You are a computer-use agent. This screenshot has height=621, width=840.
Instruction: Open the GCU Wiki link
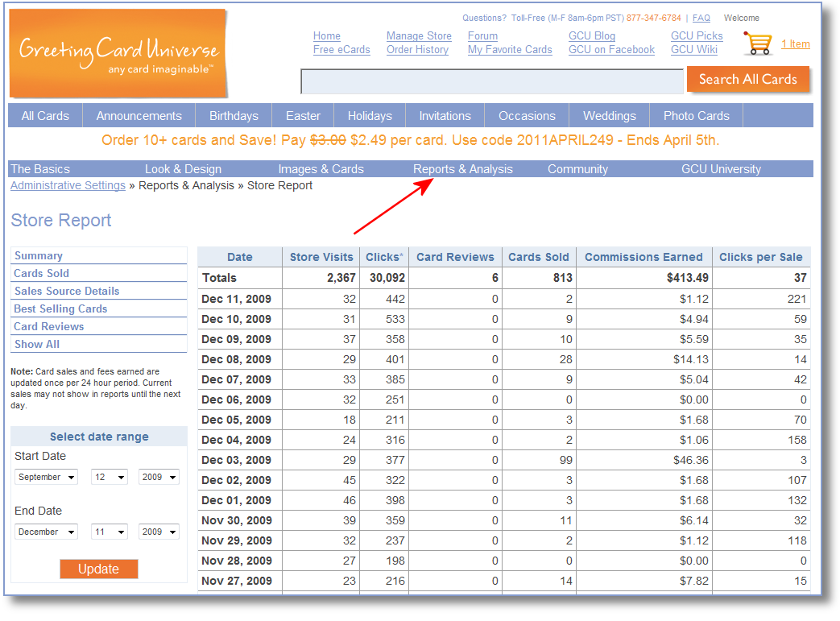click(694, 50)
